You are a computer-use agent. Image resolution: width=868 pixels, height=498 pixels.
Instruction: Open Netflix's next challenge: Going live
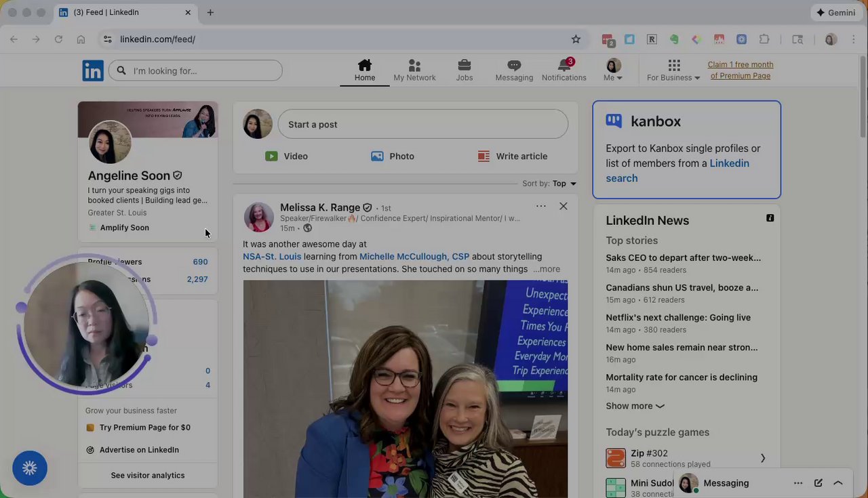click(x=678, y=318)
